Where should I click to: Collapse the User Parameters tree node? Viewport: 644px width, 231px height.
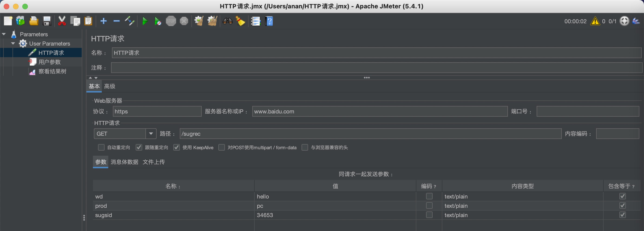pyautogui.click(x=13, y=43)
